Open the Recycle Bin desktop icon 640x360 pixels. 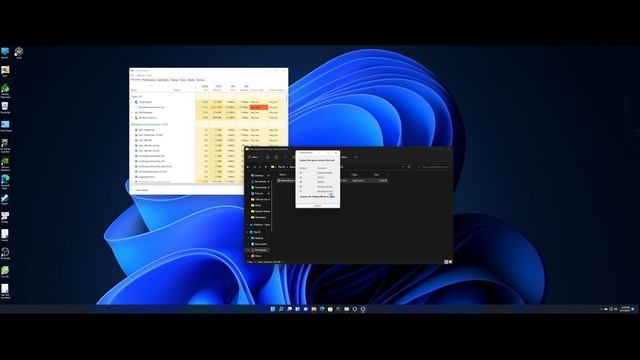tap(5, 107)
